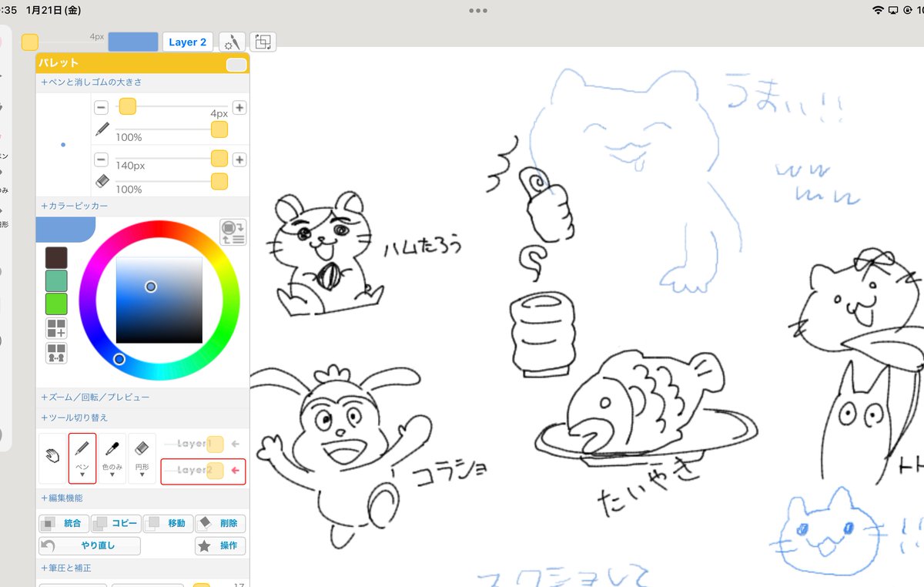Click the Layer1 opacity slider knob
The height and width of the screenshot is (587, 924).
coord(215,444)
